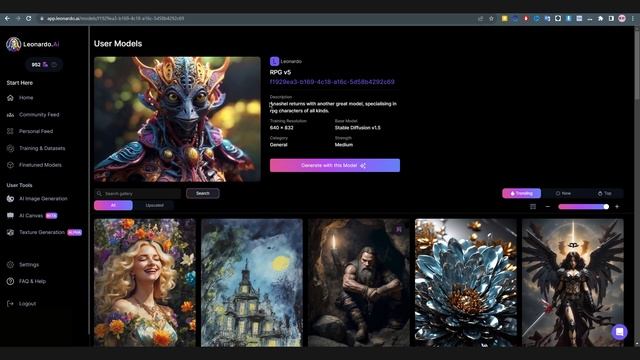This screenshot has height=360, width=640.
Task: Click the gallery Search button
Action: 202,193
